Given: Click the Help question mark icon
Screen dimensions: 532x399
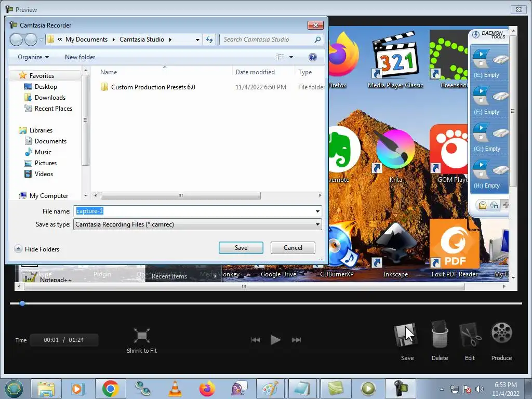Looking at the screenshot, I should coord(312,57).
